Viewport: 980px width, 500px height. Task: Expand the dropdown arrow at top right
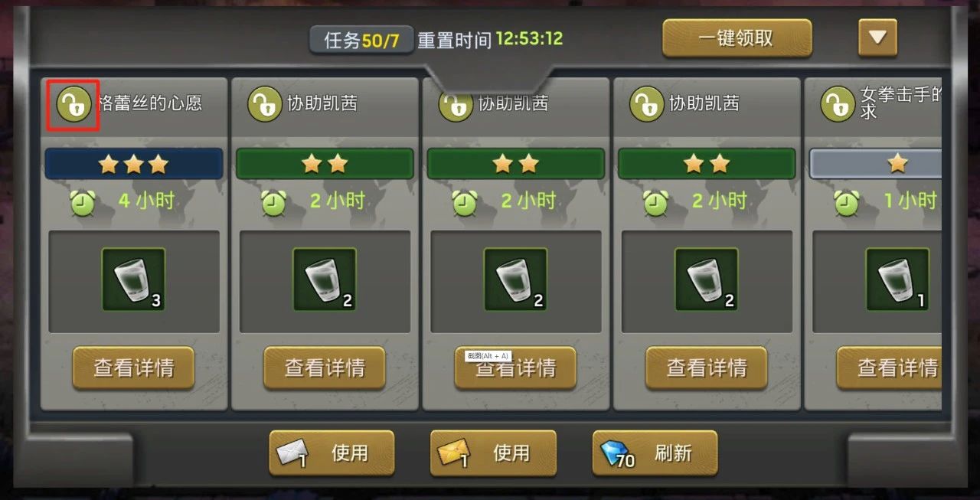click(x=877, y=38)
